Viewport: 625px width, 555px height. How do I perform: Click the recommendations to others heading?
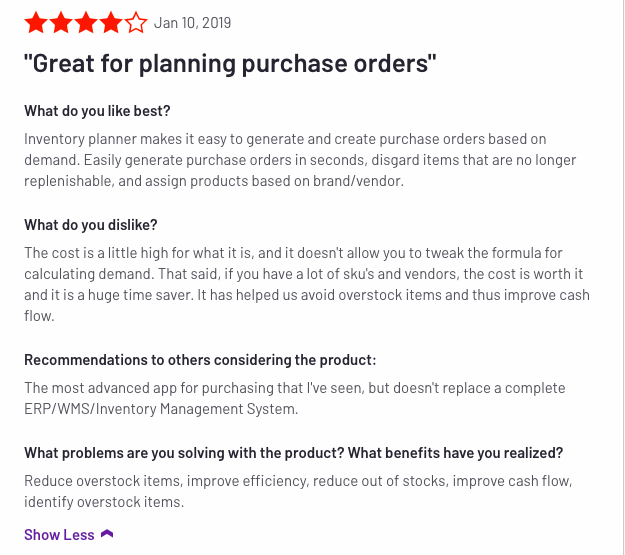click(x=200, y=360)
